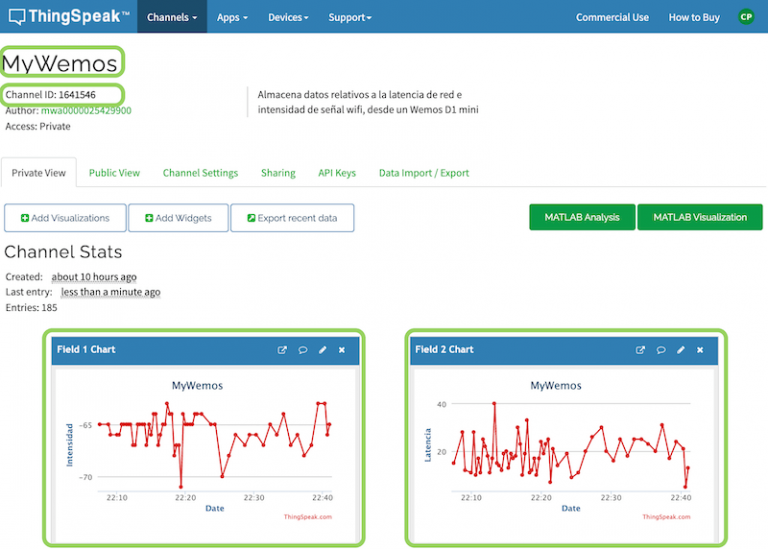Click the Add Visualizations button
Image resolution: width=768 pixels, height=549 pixels.
click(65, 218)
